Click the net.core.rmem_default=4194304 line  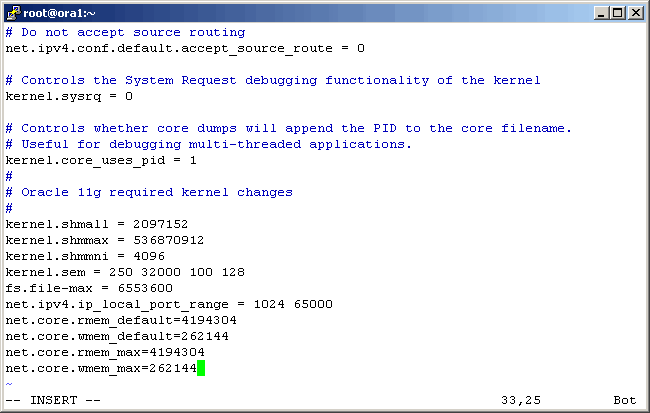coord(121,320)
